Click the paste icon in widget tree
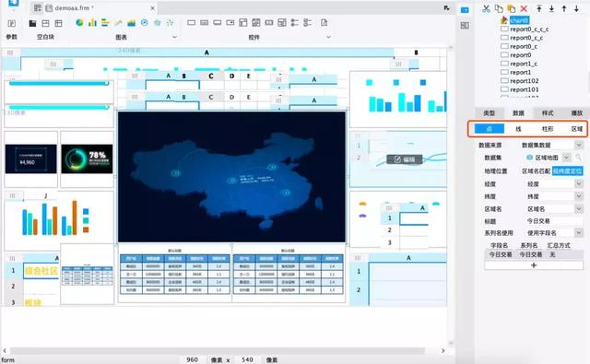This screenshot has width=590, height=364. (x=511, y=8)
